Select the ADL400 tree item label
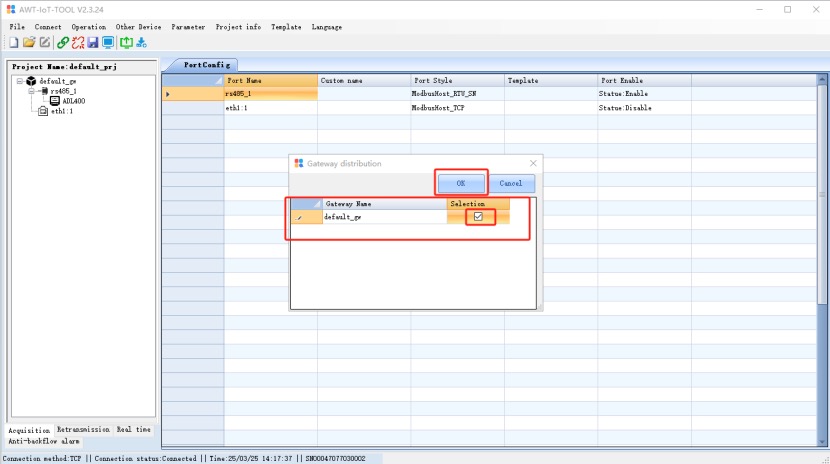Screen dimensions: 830x464 pos(74,101)
